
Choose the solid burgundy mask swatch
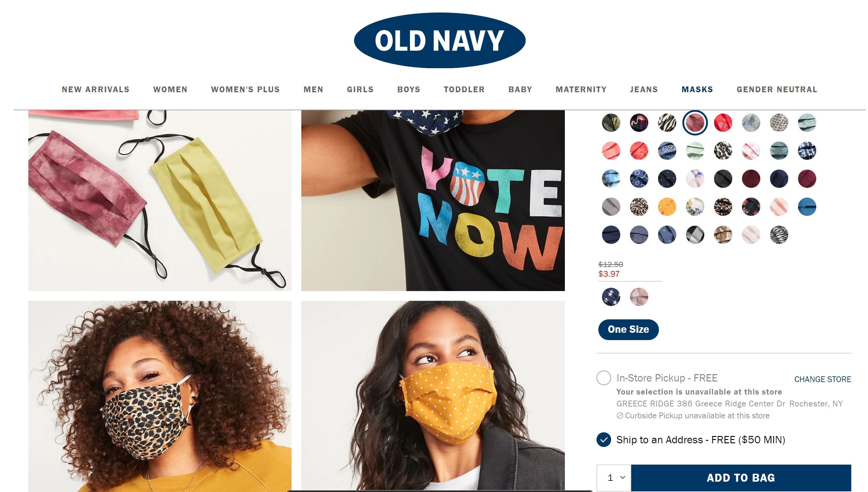coord(751,178)
